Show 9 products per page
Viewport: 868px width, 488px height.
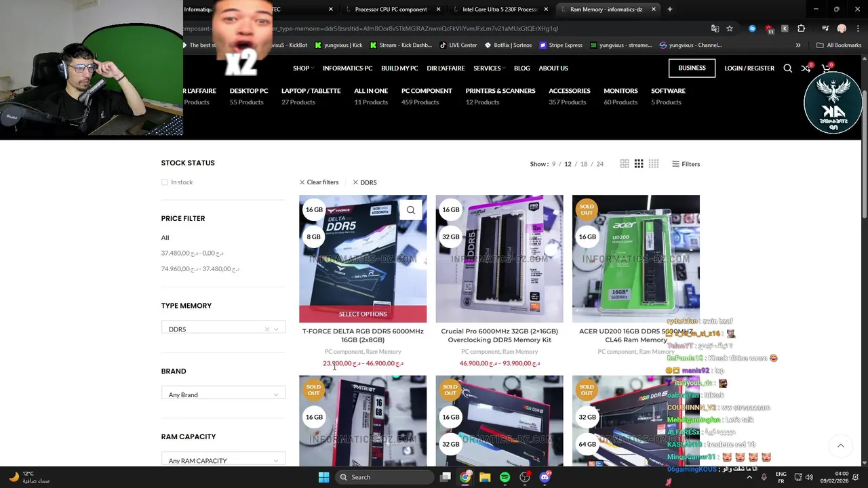[553, 164]
